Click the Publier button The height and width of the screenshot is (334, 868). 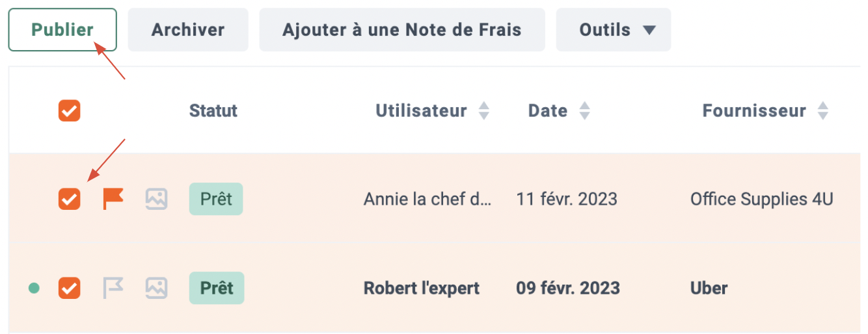pos(62,30)
